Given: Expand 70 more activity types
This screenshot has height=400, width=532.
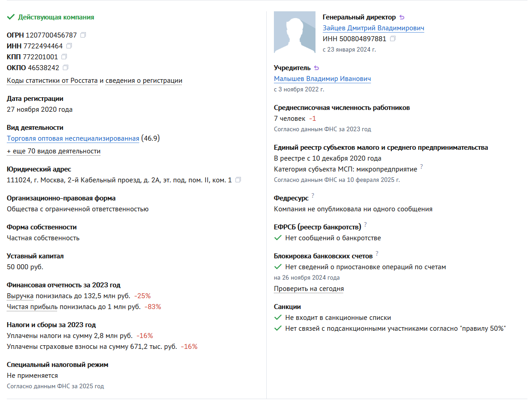Looking at the screenshot, I should click(54, 151).
